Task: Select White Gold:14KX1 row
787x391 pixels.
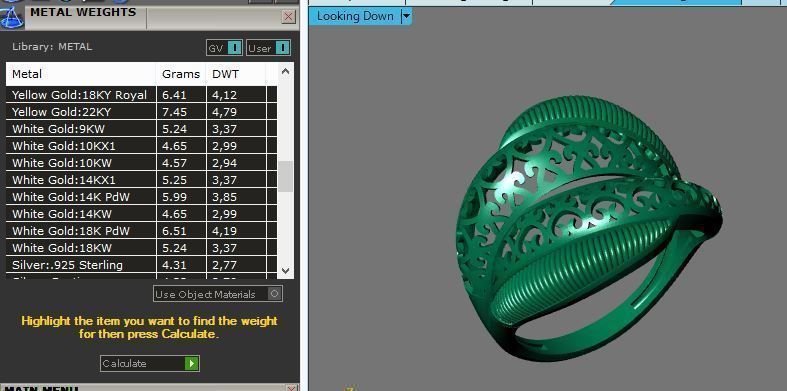Action: pyautogui.click(x=141, y=180)
